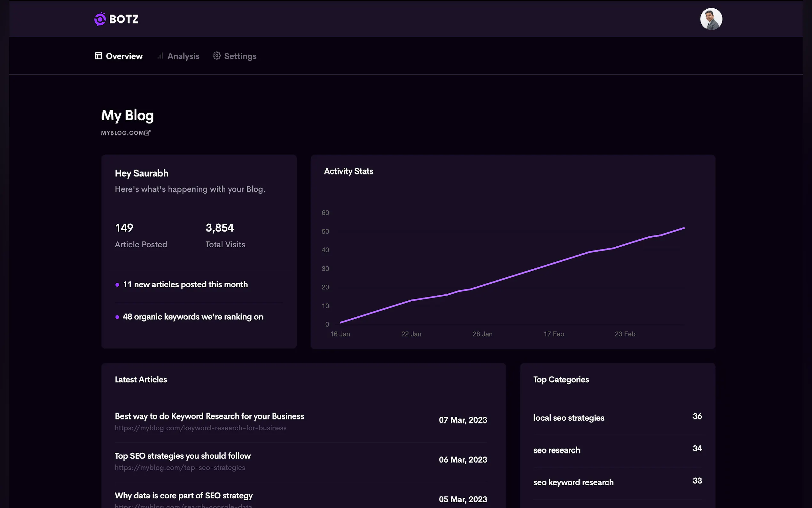Click the external link icon beside MYBLOG.COM

pos(147,133)
